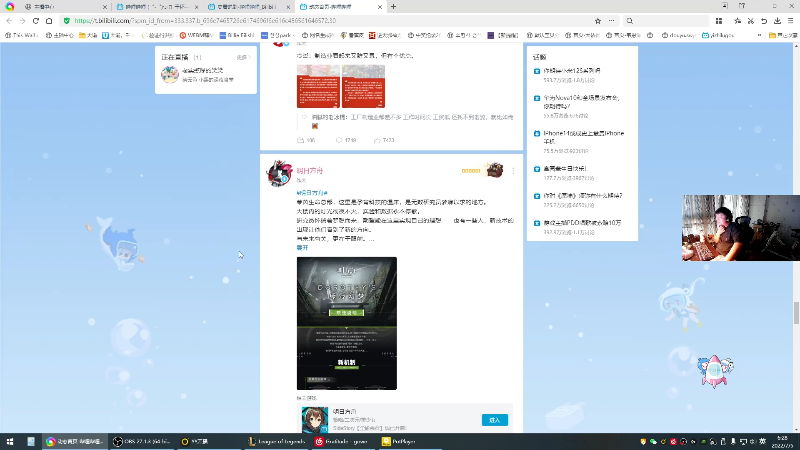Click the live streamer avatar in 正在直播
The width and height of the screenshot is (800, 450).
(170, 74)
